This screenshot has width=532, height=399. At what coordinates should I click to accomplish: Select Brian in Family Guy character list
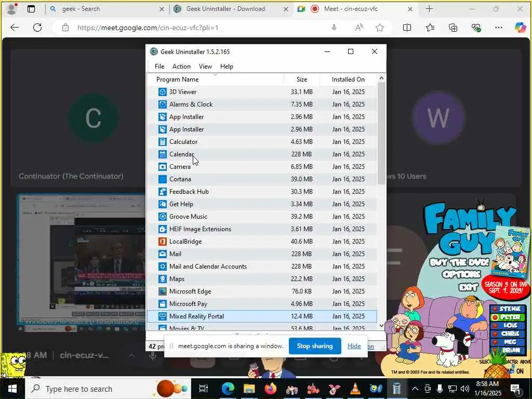[x=507, y=350]
